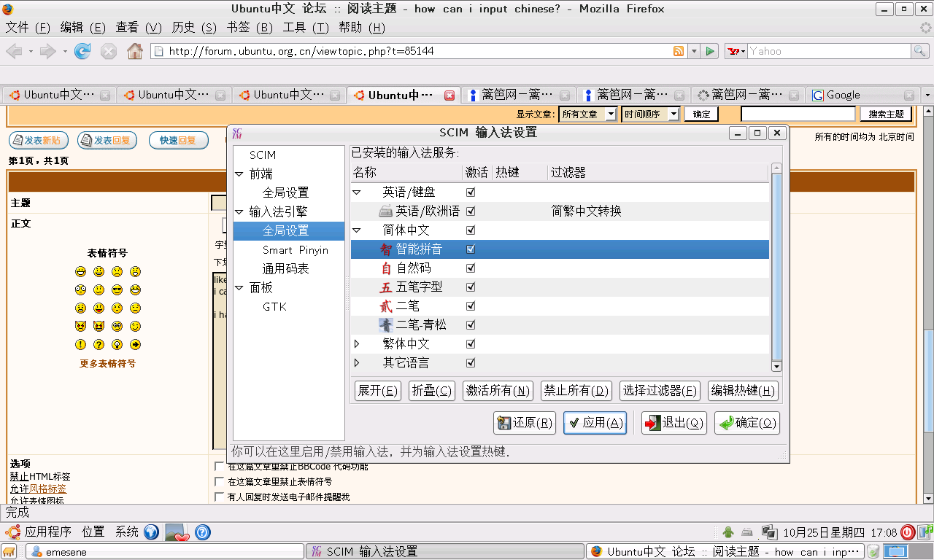Click the RSS feed icon in address bar

click(x=679, y=51)
